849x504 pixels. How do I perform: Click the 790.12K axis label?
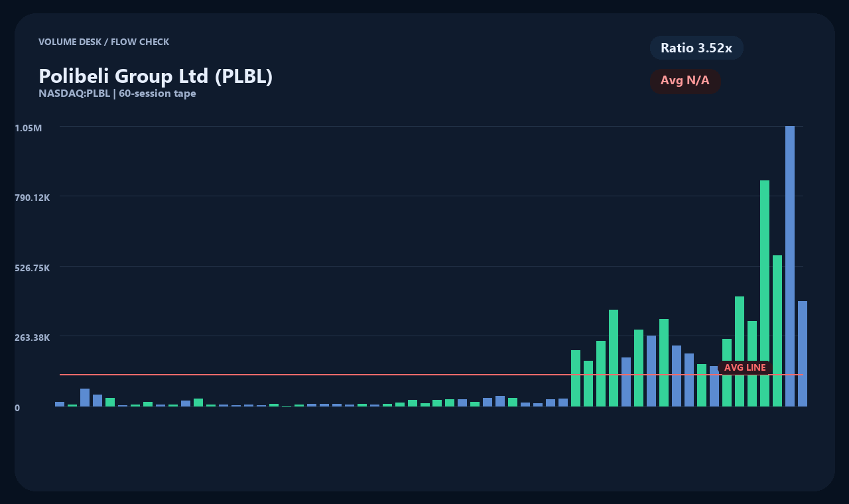pos(33,198)
